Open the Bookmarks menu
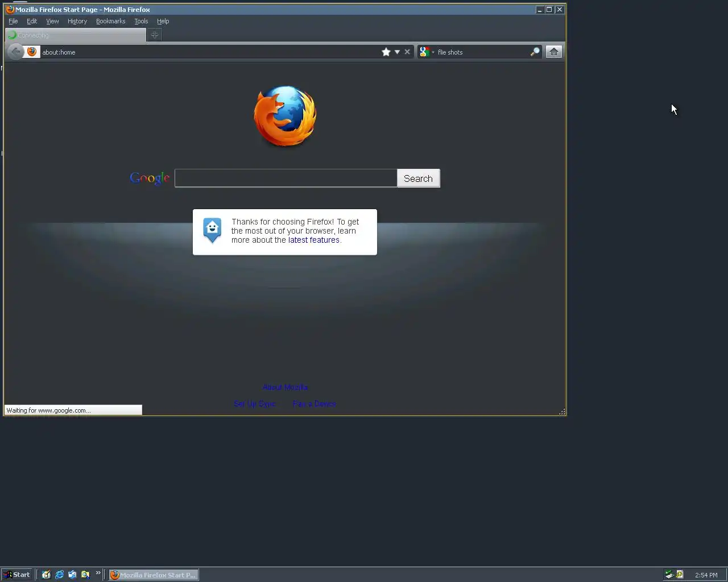The image size is (728, 582). point(110,21)
